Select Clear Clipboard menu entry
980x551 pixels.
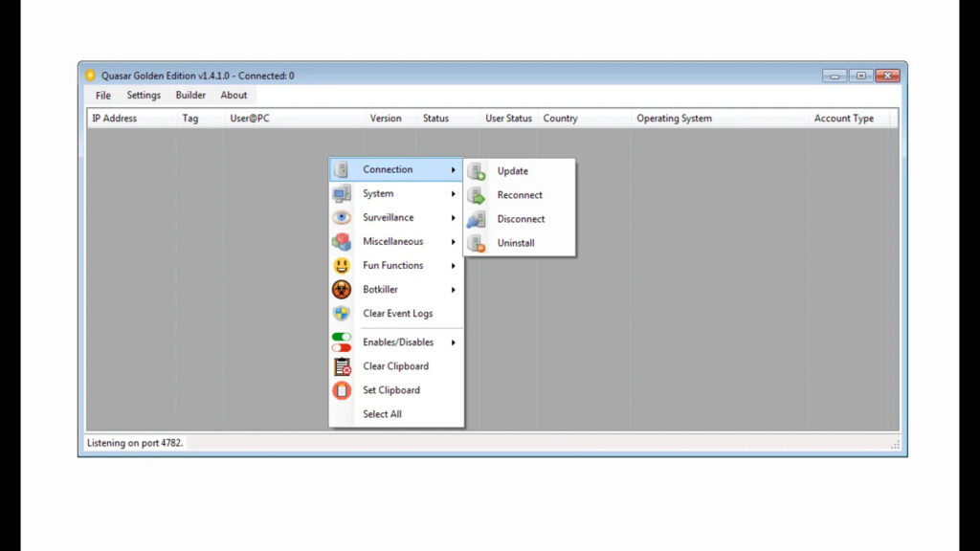pyautogui.click(x=396, y=366)
